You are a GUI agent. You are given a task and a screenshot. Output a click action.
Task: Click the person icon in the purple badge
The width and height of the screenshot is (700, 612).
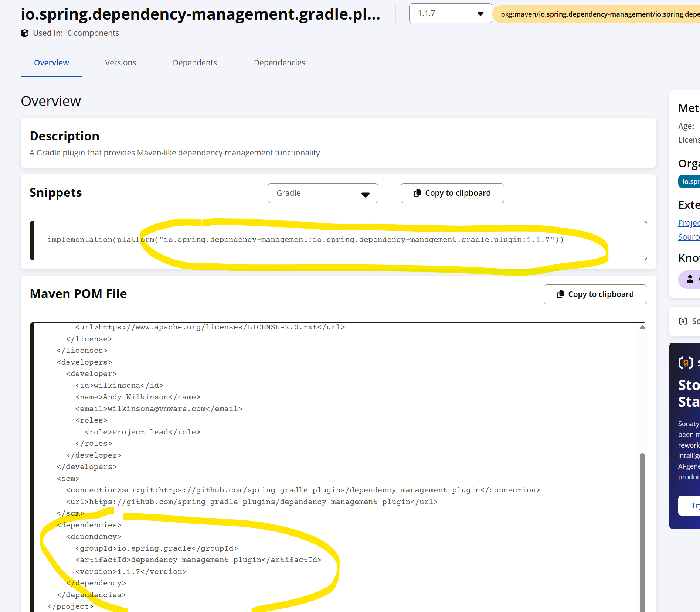[x=690, y=279]
